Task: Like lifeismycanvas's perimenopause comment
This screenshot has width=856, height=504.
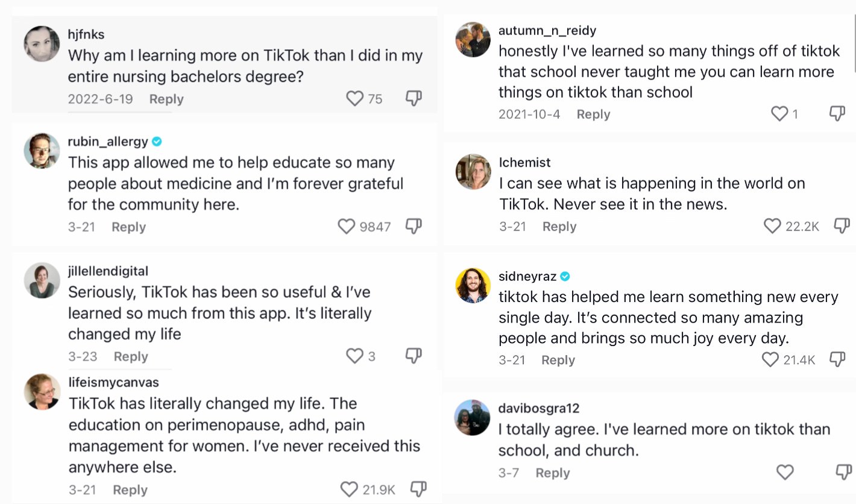Action: 349,489
